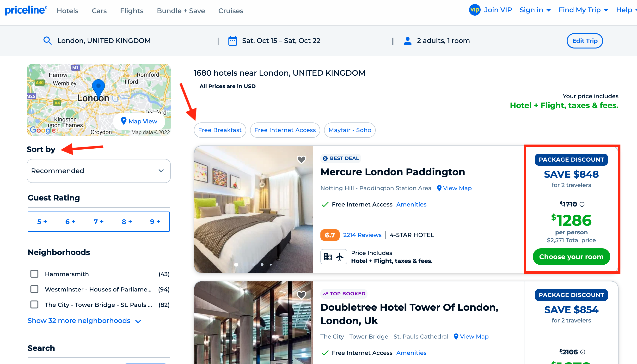Click the VIP badge icon
This screenshot has width=637, height=364.
click(474, 10)
